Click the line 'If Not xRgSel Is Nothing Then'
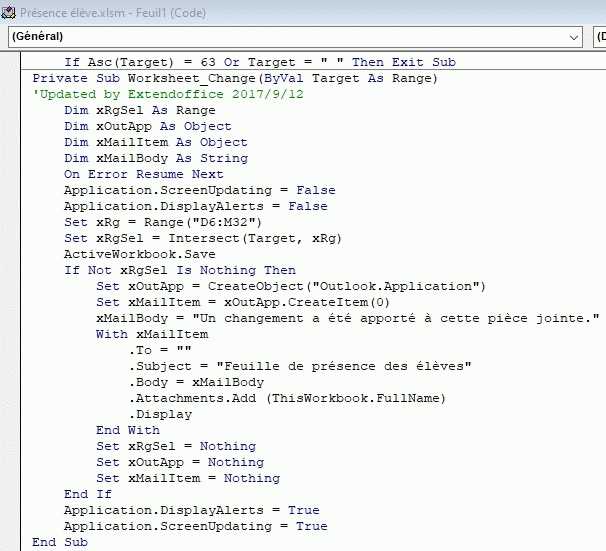 [180, 270]
